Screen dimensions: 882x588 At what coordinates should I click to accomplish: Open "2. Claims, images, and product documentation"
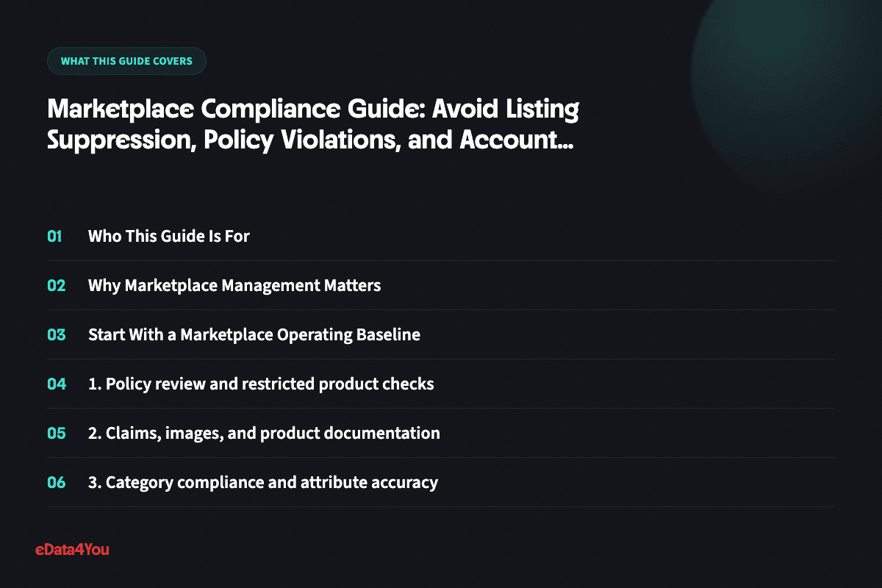264,433
